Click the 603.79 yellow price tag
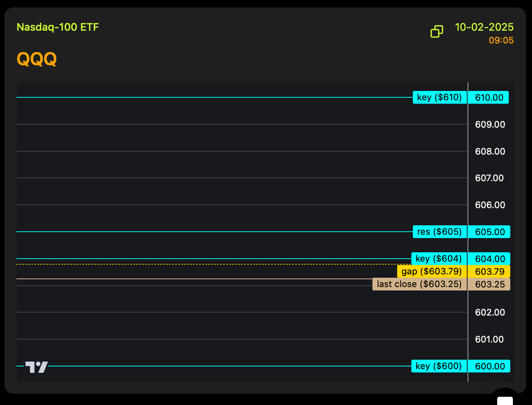 coord(489,272)
